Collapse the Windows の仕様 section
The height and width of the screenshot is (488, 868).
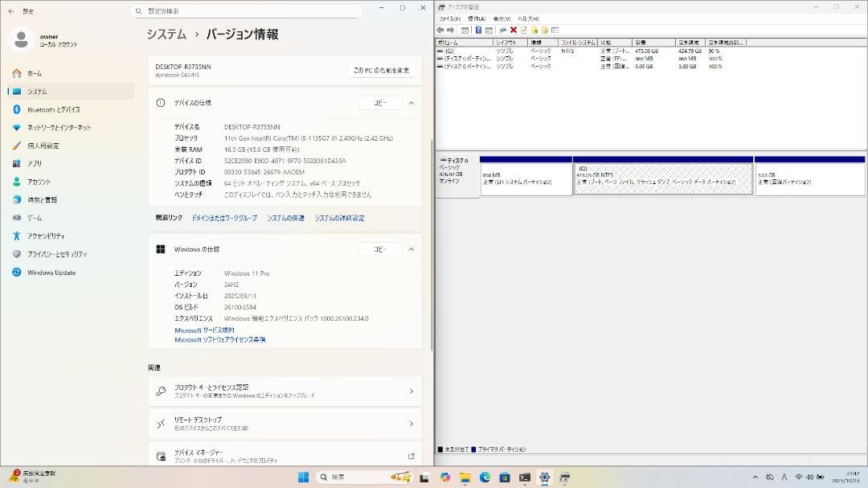coord(411,249)
